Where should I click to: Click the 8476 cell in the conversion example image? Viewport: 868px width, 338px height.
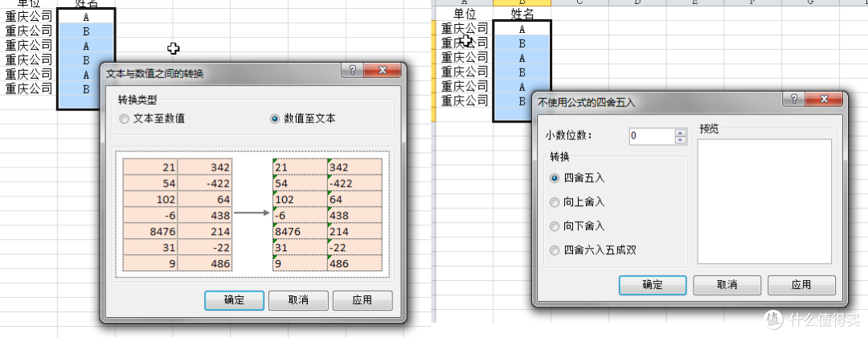click(150, 231)
